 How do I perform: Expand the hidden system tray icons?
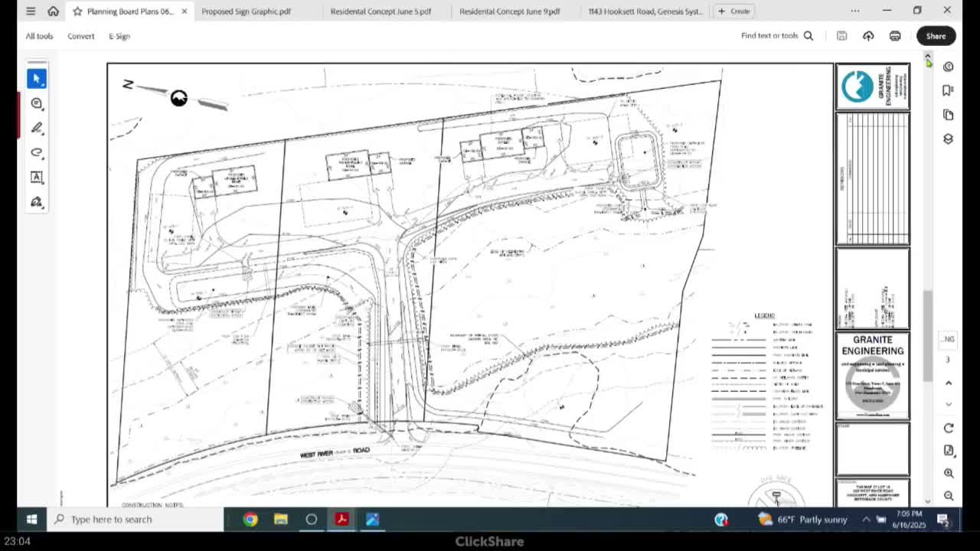coord(866,520)
